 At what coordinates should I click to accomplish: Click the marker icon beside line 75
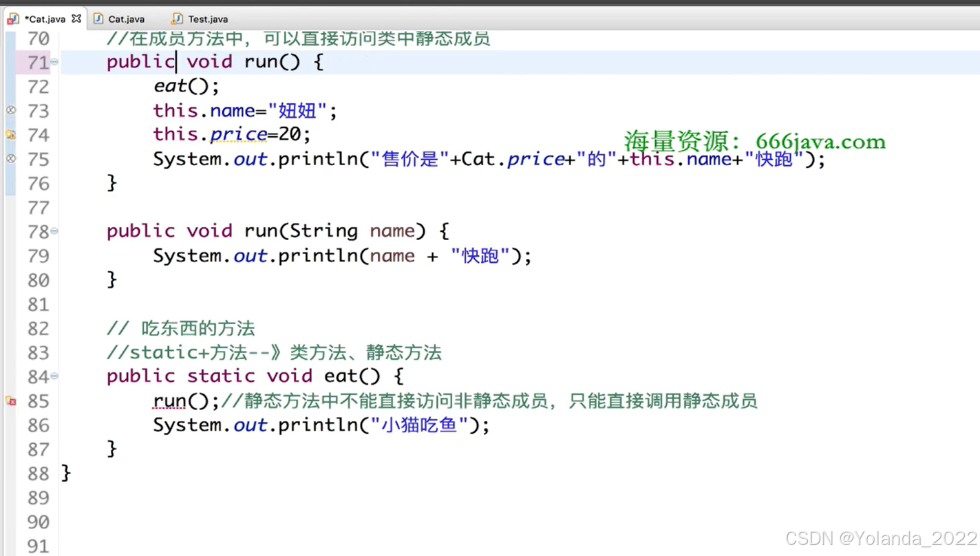click(10, 159)
